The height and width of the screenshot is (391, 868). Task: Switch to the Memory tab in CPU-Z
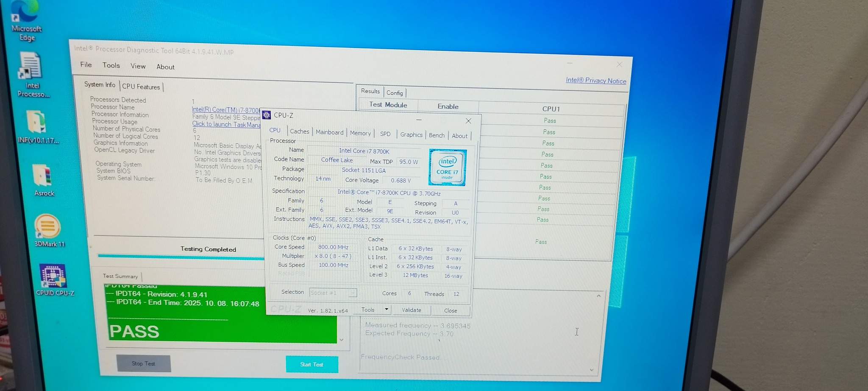point(360,133)
